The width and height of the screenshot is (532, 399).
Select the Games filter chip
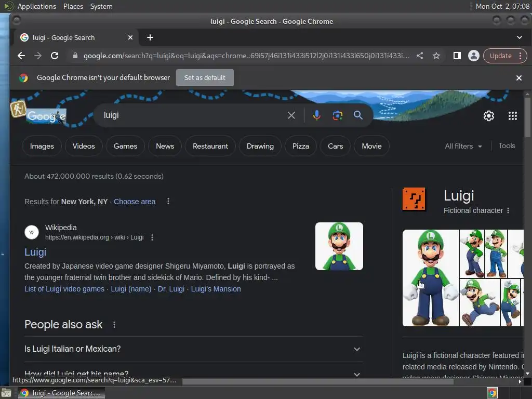click(x=125, y=146)
